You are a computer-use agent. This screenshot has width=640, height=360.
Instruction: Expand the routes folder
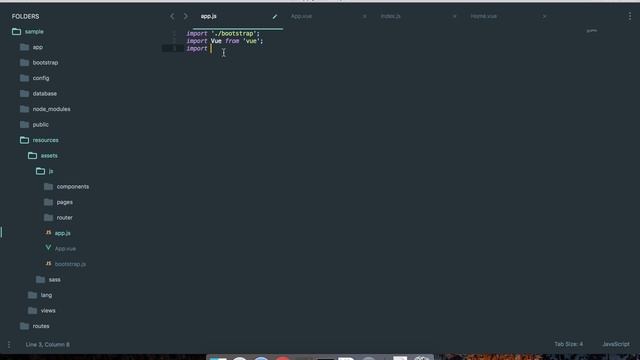click(41, 326)
